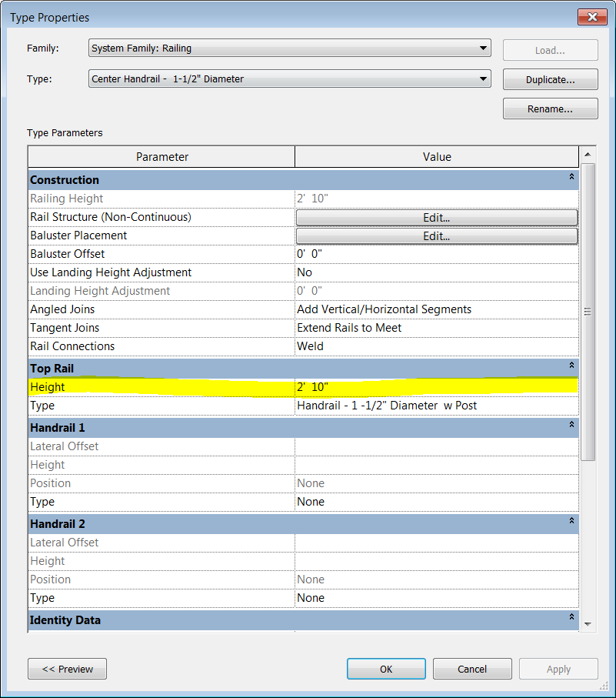The width and height of the screenshot is (616, 698).
Task: Select the Top Rail Height value field
Action: point(437,387)
